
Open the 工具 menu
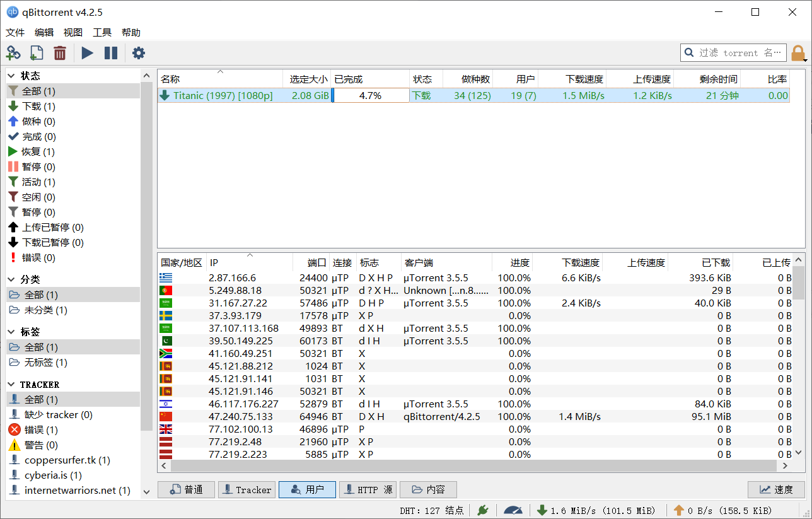(x=102, y=33)
